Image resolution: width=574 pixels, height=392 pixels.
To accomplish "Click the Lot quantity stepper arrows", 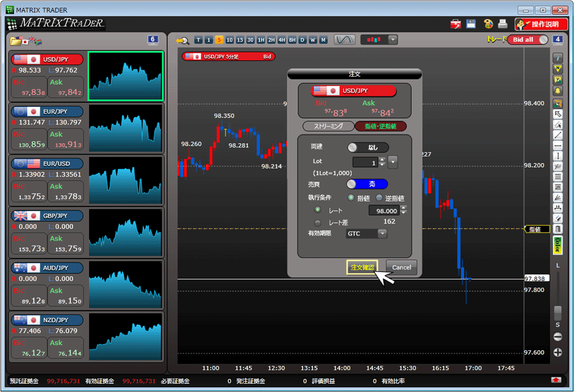I will tap(382, 162).
